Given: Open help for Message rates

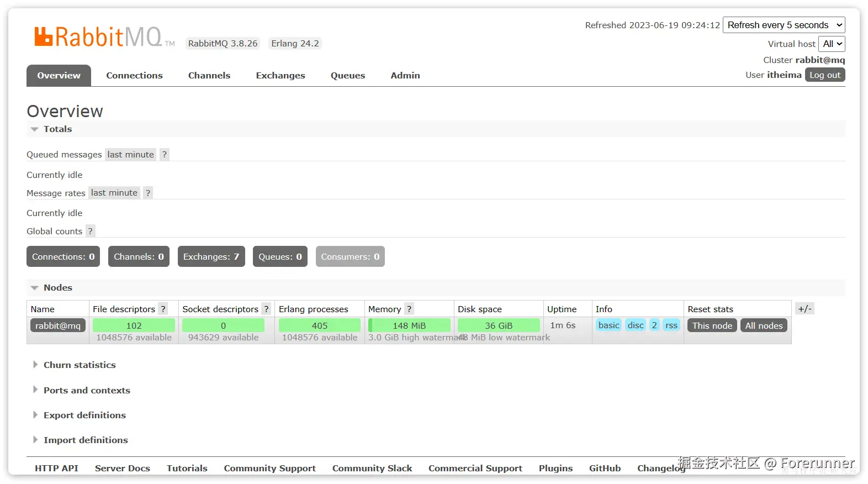Looking at the screenshot, I should (x=147, y=193).
